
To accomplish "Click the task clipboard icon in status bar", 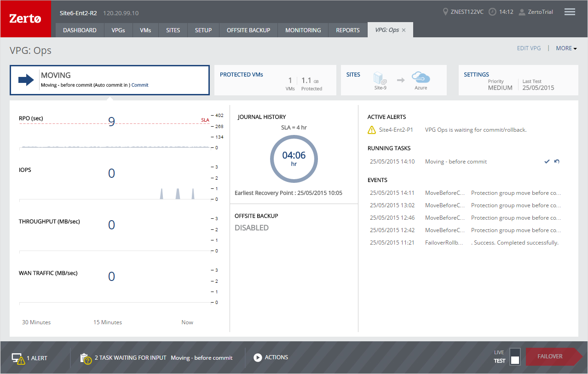I will [x=86, y=358].
